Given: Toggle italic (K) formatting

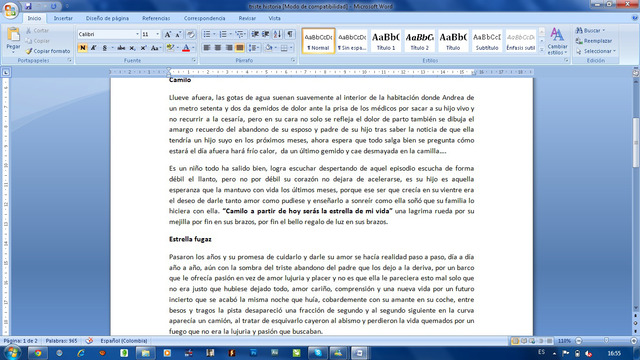Looking at the screenshot, I should (93, 48).
